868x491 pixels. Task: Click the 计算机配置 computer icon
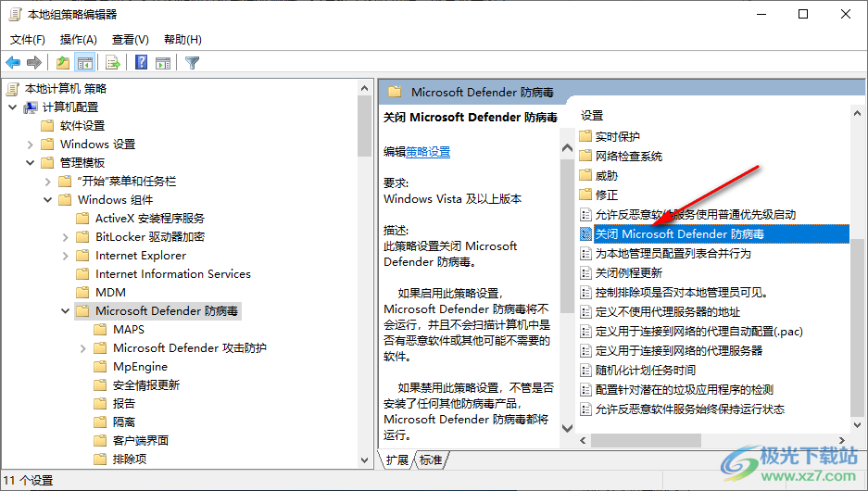[31, 107]
